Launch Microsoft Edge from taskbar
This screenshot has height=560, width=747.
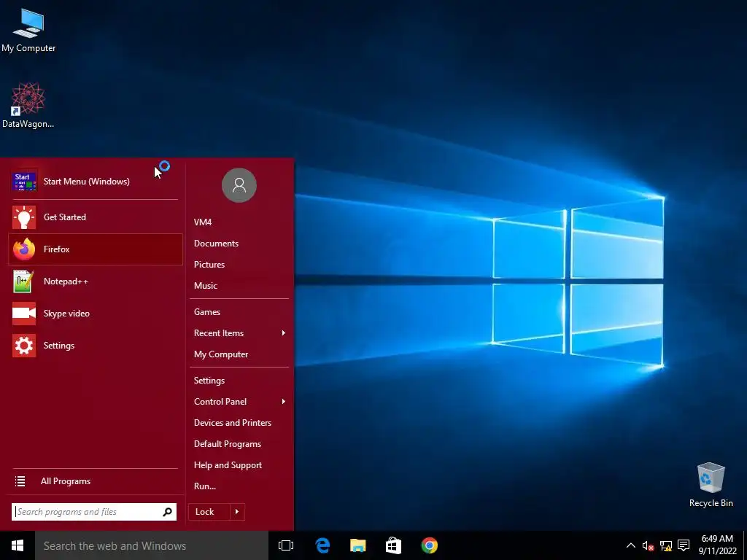point(322,545)
